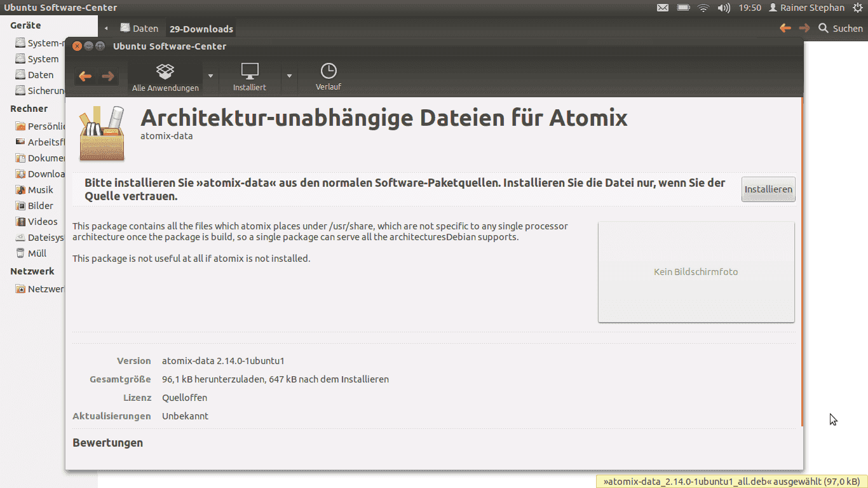Open Dokumente folder in sidebar

coord(41,158)
